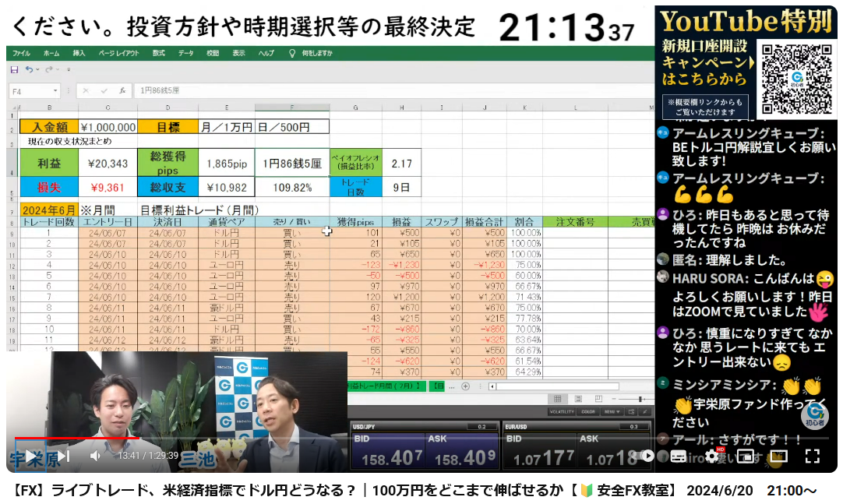Add a new sheet with plus button
Image resolution: width=843 pixels, height=504 pixels.
465,386
